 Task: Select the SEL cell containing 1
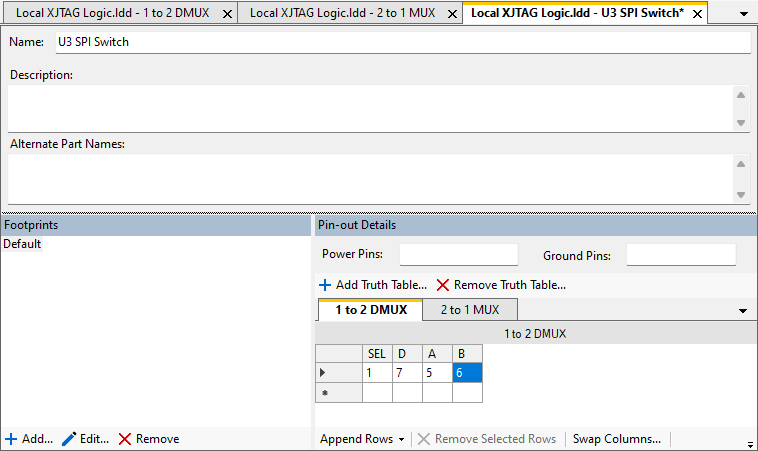click(377, 373)
